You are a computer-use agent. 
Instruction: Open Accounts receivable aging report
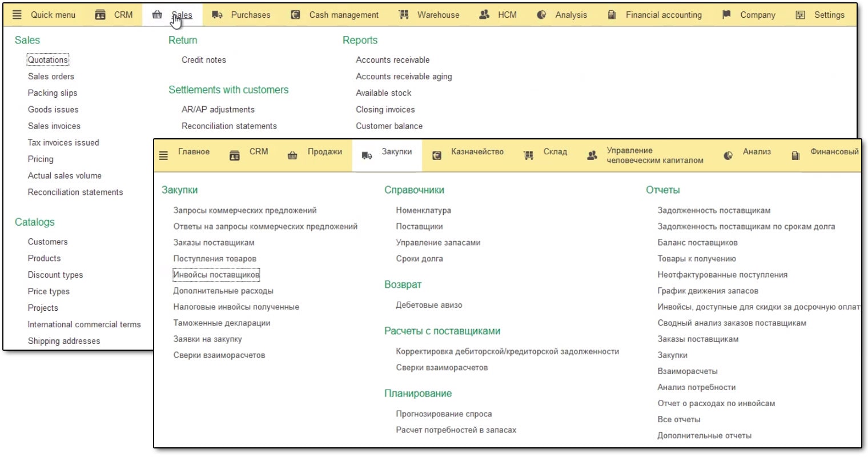pyautogui.click(x=403, y=77)
